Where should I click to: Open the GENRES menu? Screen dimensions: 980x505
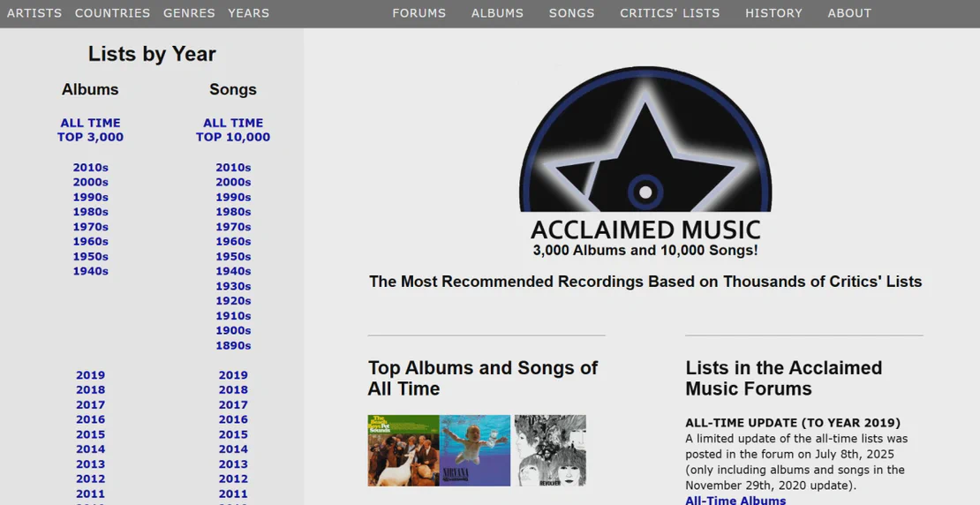(189, 13)
